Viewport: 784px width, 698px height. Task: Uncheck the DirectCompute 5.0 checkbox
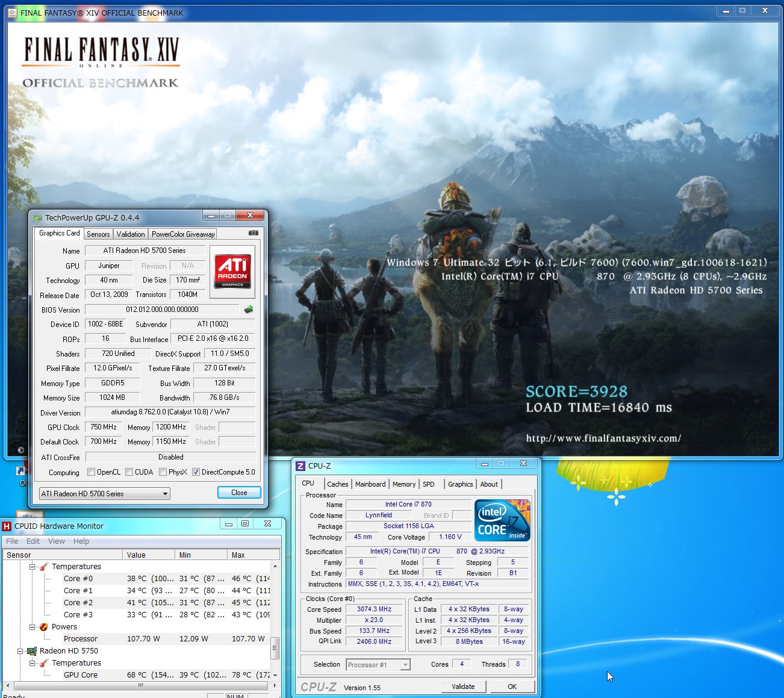coord(196,472)
